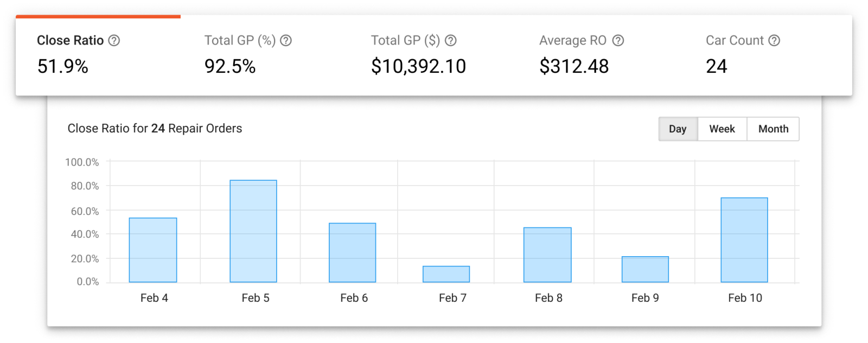Click the Feb 8 date label
This screenshot has height=343, width=868.
(x=549, y=298)
